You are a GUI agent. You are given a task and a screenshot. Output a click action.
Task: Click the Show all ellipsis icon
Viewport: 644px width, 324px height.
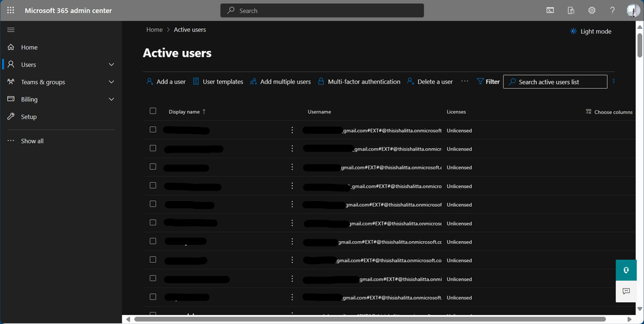(x=11, y=141)
